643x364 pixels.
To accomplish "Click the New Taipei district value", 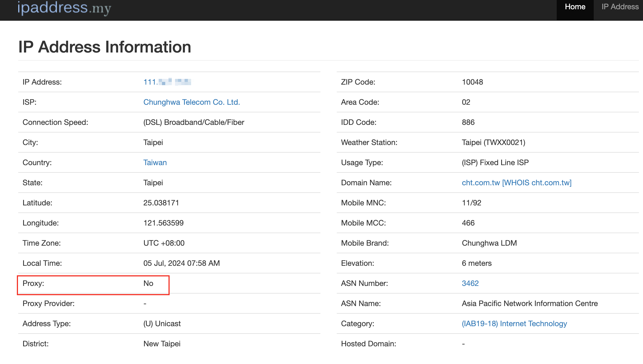I will coord(162,344).
